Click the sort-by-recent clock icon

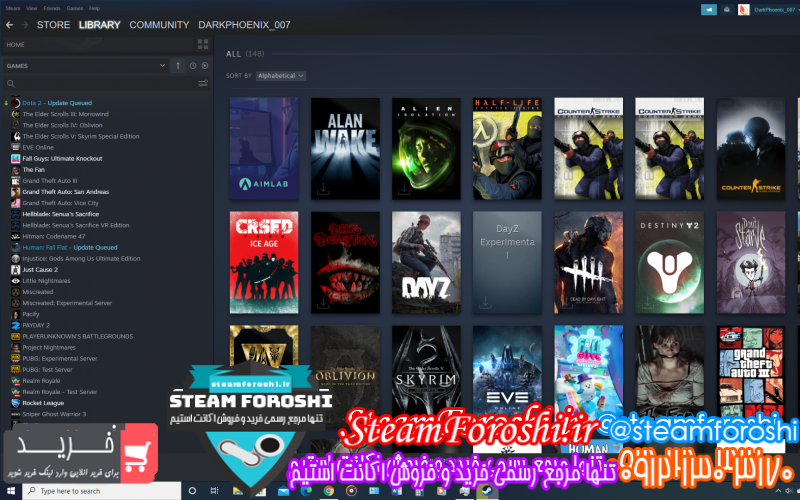[193, 66]
